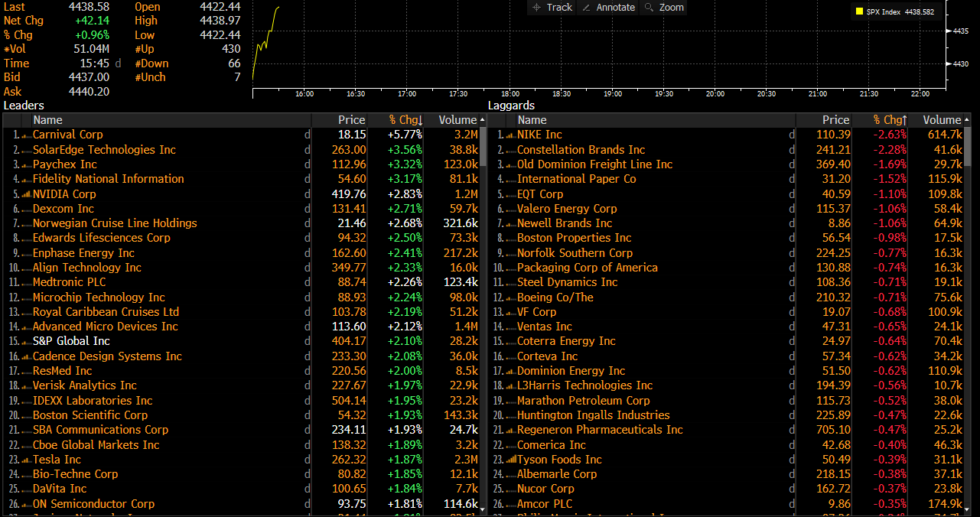The height and width of the screenshot is (517, 980).
Task: Click the Leaders table scroll-up arrow
Action: [483, 120]
